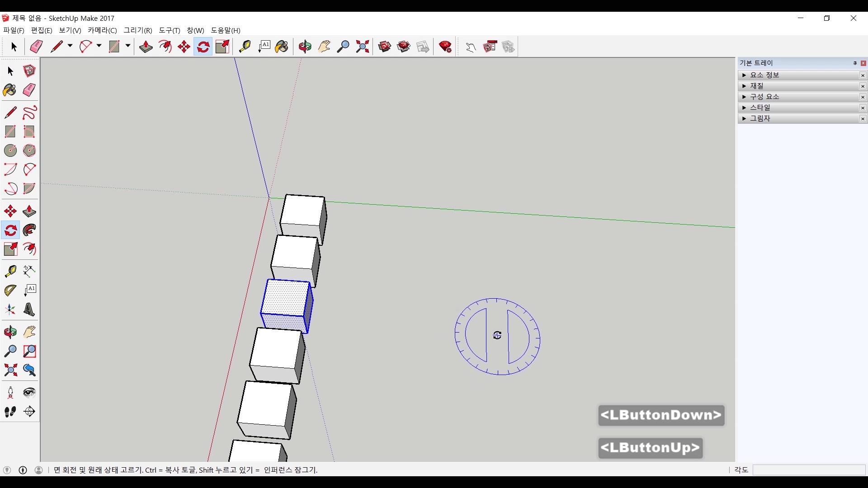Pick the Protractor tool in left toolbar
868x488 pixels.
pyautogui.click(x=10, y=290)
